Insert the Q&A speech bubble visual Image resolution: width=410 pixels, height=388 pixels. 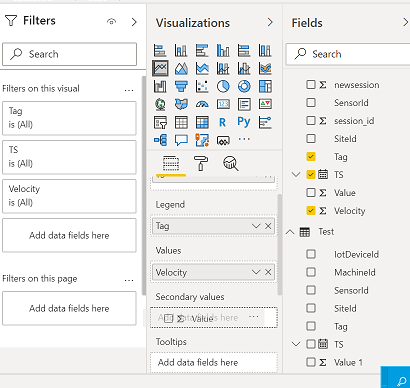pos(181,140)
